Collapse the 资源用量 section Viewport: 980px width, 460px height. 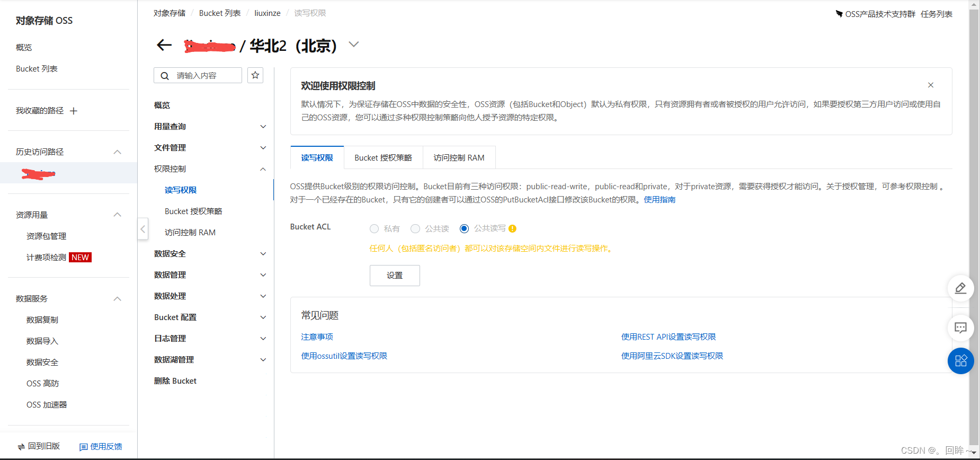[x=118, y=215]
